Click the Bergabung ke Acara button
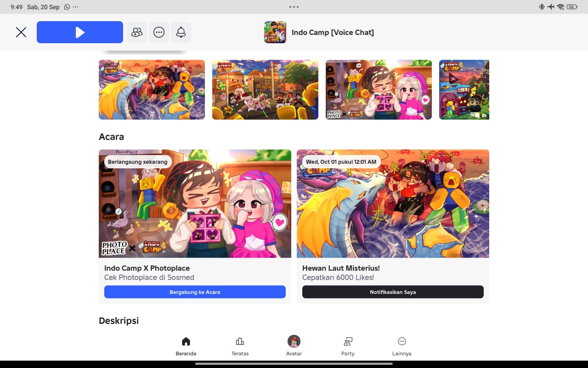This screenshot has width=588, height=368. [195, 292]
